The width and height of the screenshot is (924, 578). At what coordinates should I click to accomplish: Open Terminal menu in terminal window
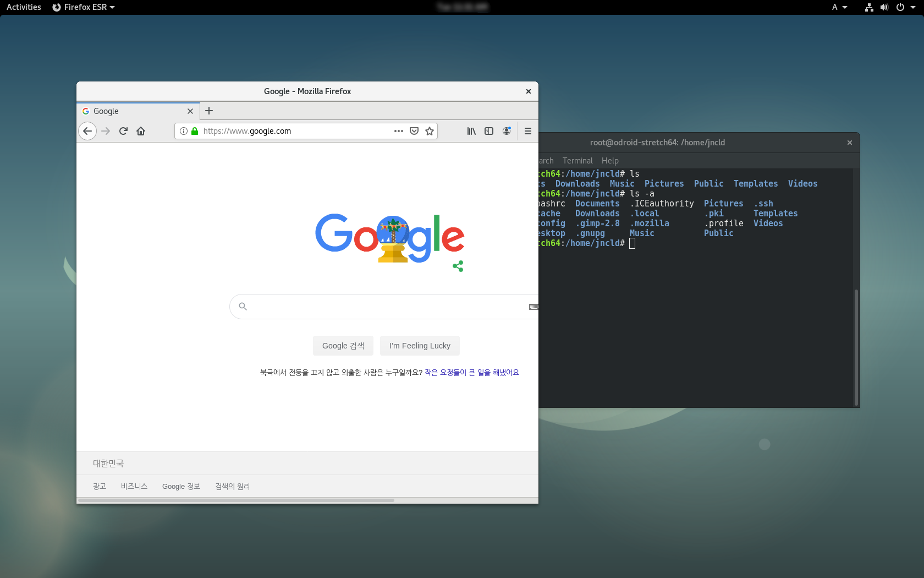point(577,161)
